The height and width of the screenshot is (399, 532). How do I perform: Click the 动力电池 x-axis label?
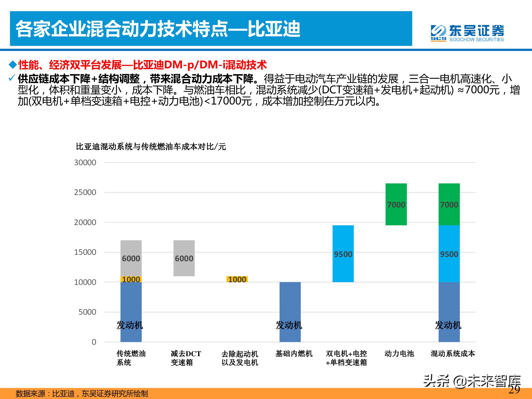[x=399, y=354]
